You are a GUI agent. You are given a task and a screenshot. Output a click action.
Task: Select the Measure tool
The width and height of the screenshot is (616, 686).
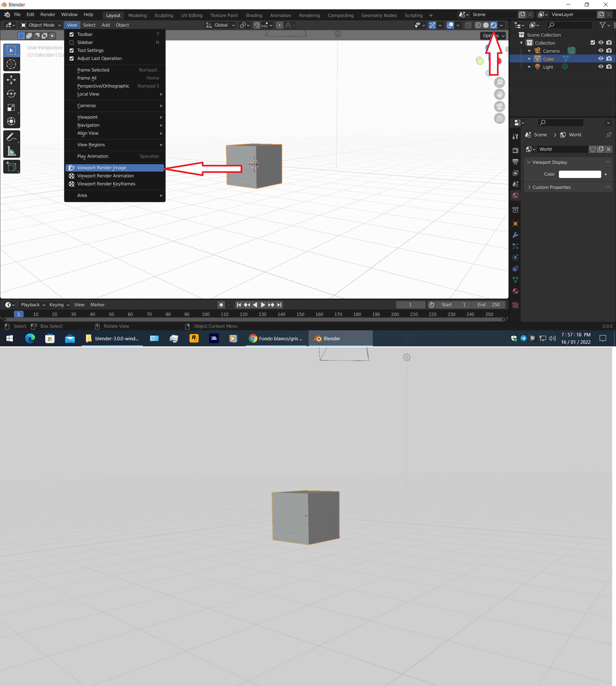(12, 151)
